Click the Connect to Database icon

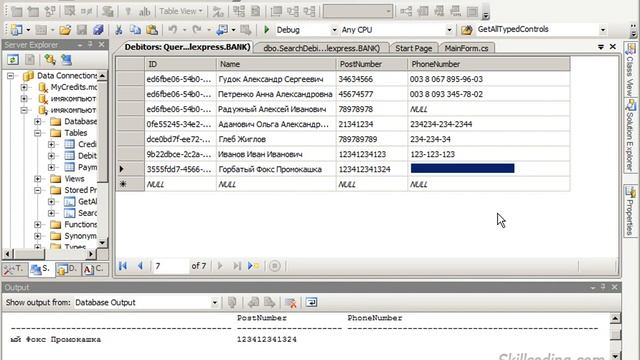pos(50,60)
